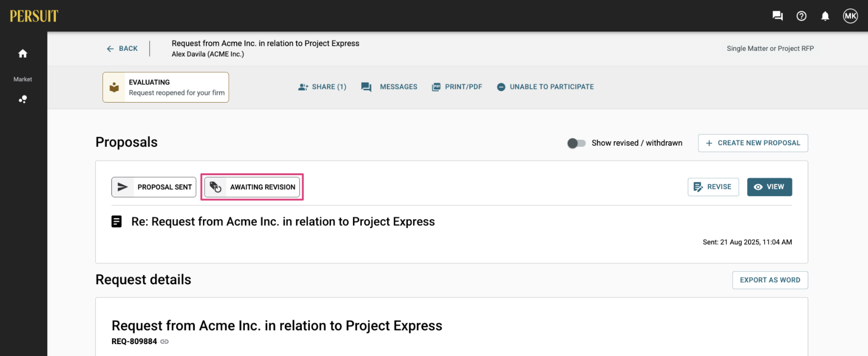
Task: Open the chat messages icon in header
Action: (777, 16)
